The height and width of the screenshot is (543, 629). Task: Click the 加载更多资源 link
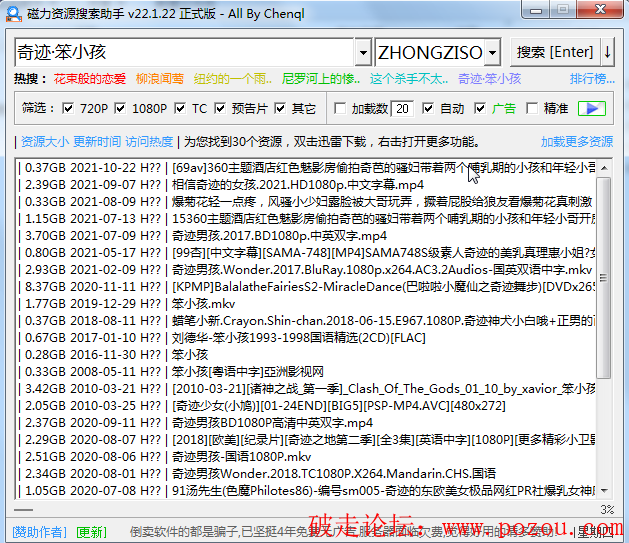point(577,142)
